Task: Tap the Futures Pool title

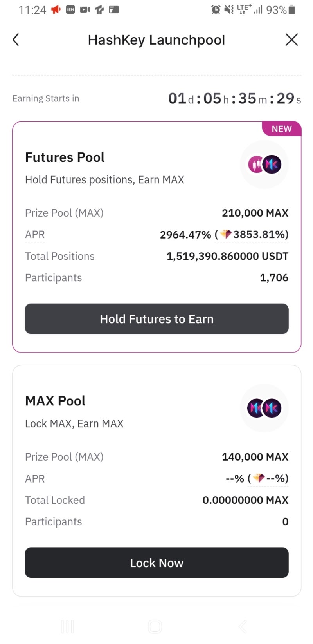Action: coord(65,157)
